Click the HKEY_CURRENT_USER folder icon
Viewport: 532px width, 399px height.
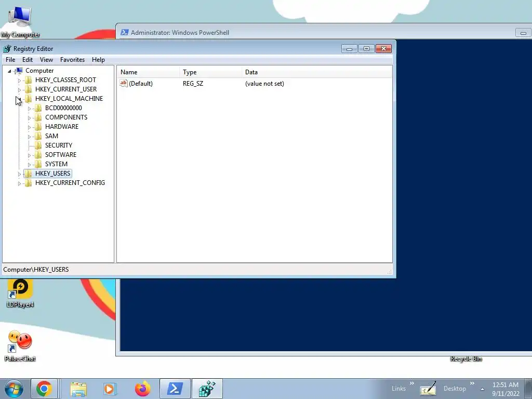point(29,89)
